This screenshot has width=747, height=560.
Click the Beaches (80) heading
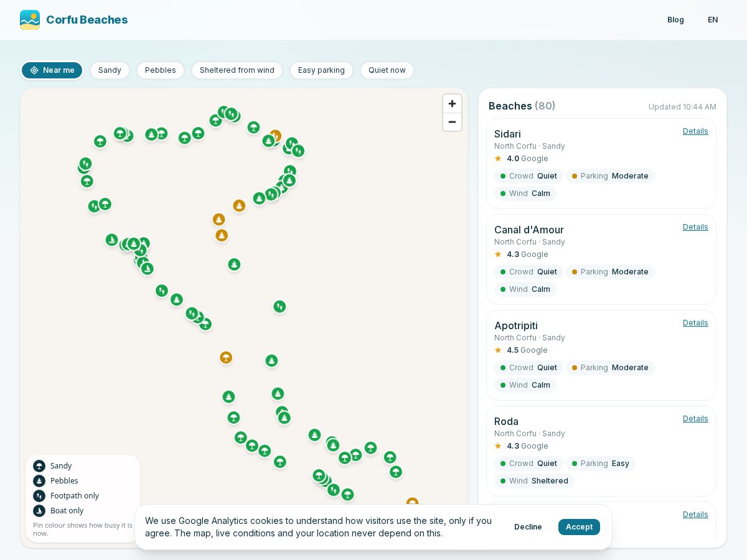pos(522,106)
